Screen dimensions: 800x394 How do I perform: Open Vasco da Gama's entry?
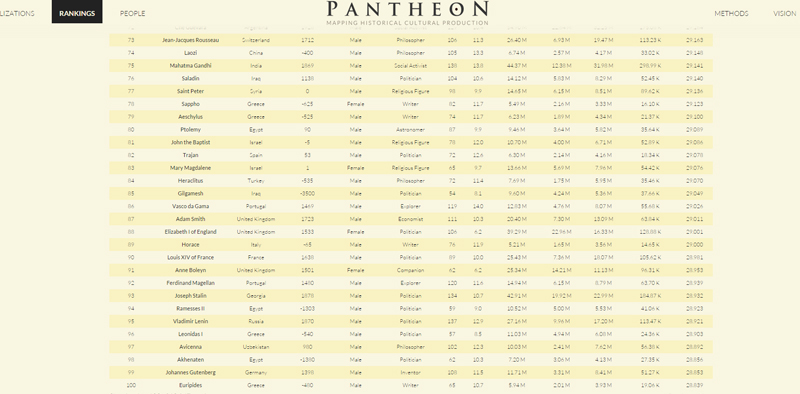190,206
